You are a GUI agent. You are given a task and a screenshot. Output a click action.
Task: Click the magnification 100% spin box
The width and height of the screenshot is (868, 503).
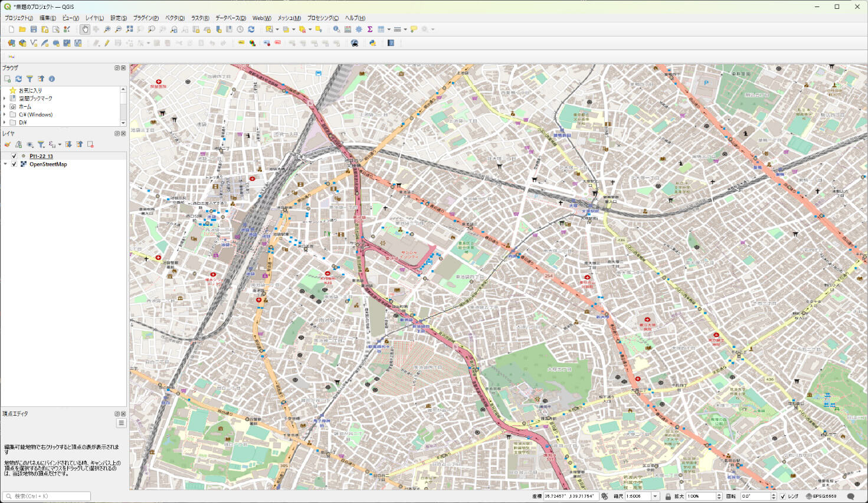(704, 497)
